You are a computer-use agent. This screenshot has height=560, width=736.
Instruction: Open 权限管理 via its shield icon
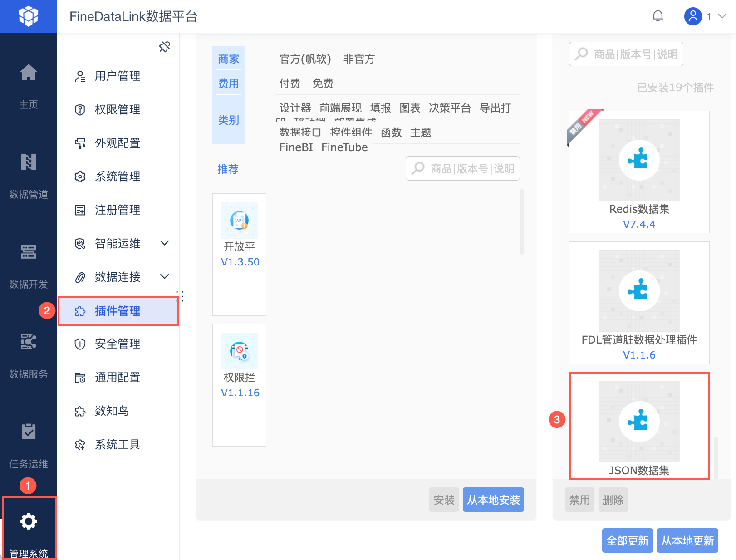coord(80,110)
